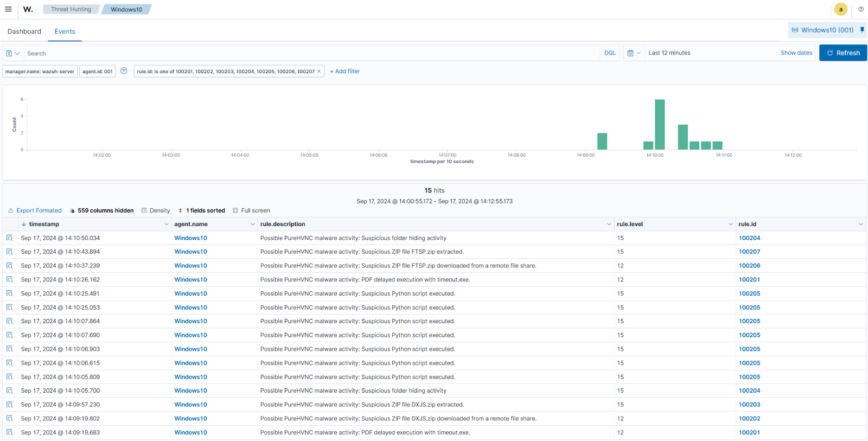The width and height of the screenshot is (868, 441).
Task: Inspect event at 14:10:50.034
Action: (x=10, y=238)
